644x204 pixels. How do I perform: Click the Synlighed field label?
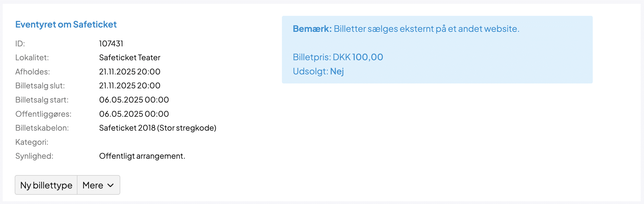click(34, 156)
